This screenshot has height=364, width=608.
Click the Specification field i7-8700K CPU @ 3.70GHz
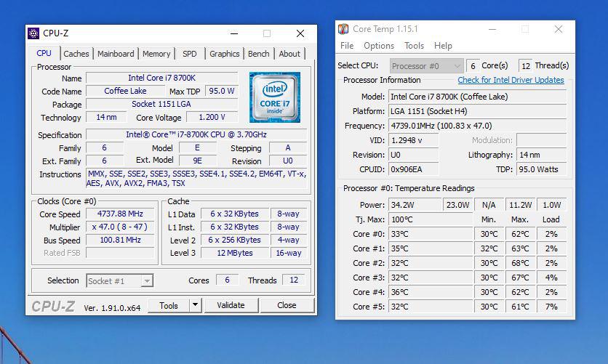(196, 134)
